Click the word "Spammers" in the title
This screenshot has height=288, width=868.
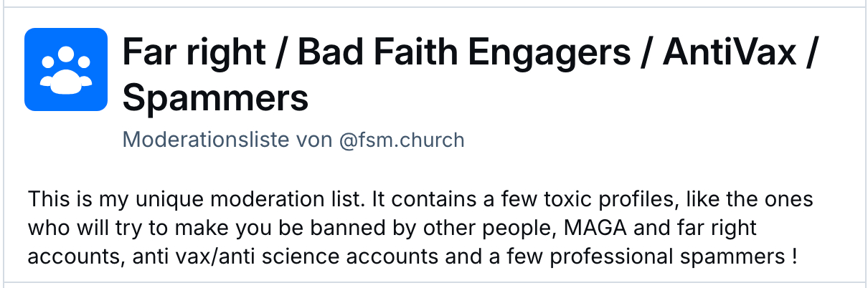click(x=215, y=97)
